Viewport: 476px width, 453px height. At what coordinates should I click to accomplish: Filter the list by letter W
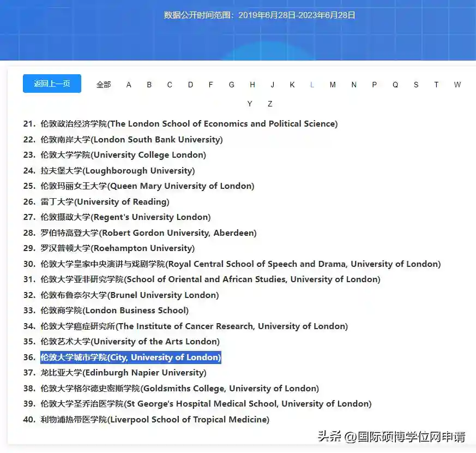point(457,85)
